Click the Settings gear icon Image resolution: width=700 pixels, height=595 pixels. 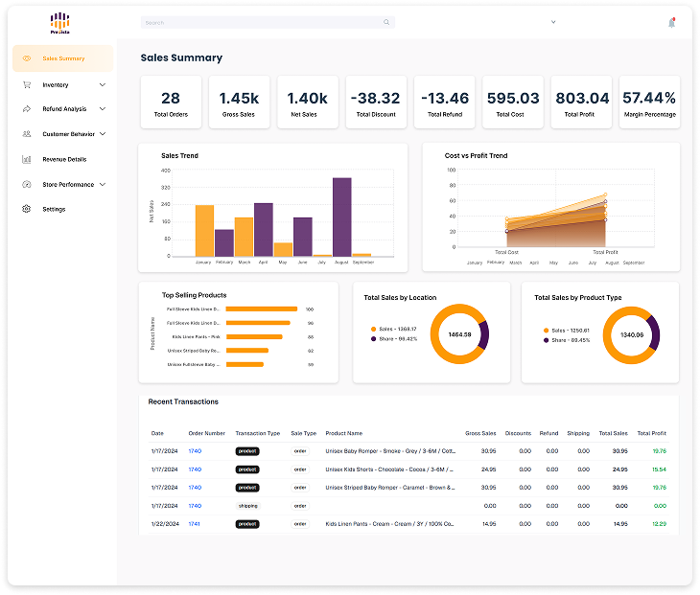click(x=27, y=209)
